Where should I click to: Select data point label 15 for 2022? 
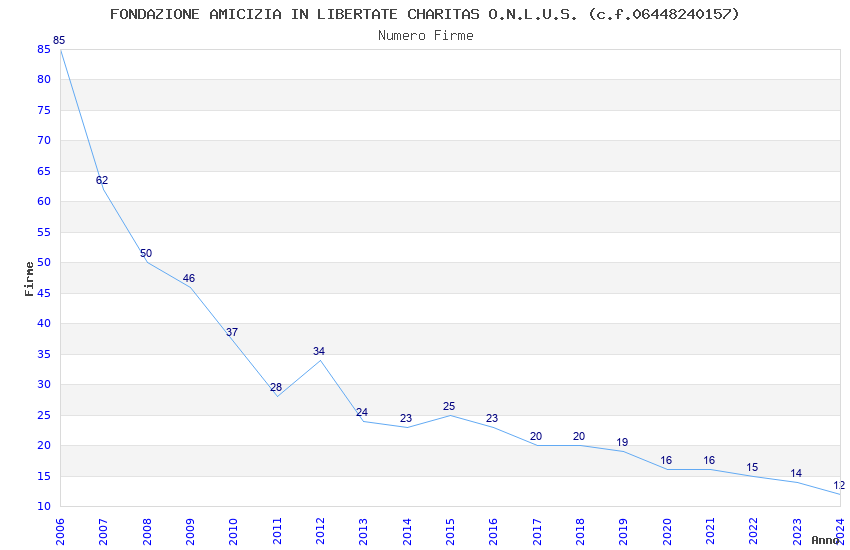752,467
